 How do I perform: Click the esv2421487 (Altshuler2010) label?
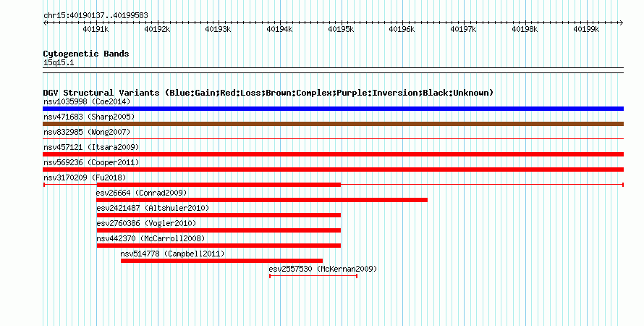point(153,208)
